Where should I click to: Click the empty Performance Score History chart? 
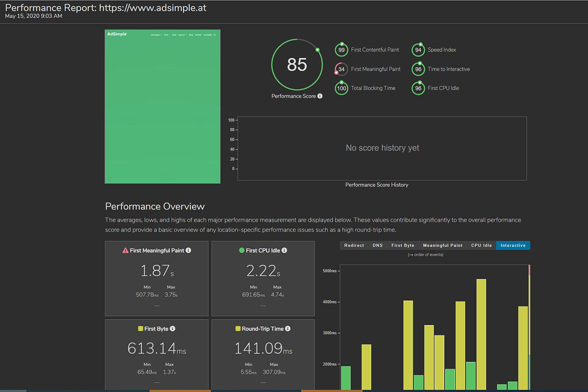tap(382, 148)
